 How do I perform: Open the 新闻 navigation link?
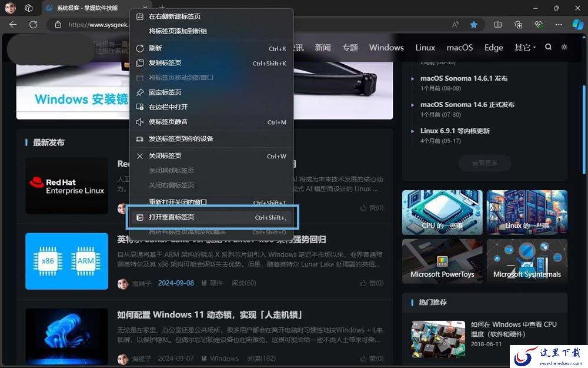[323, 48]
